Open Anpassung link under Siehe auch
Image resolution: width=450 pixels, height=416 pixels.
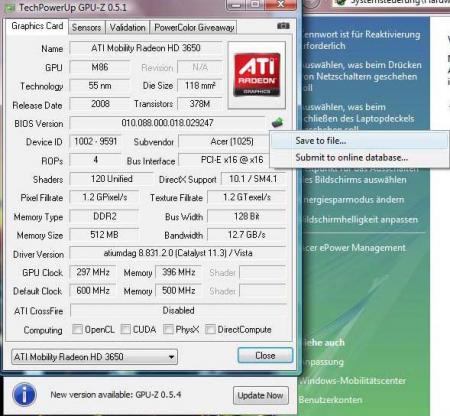(x=323, y=362)
